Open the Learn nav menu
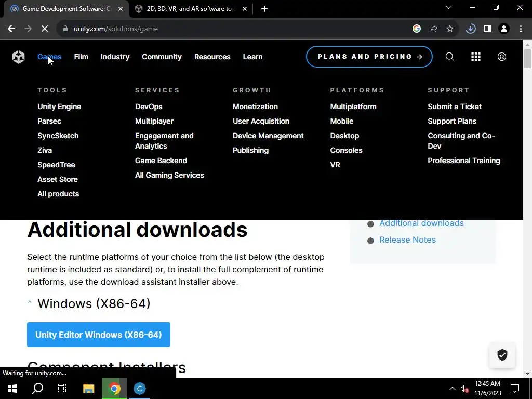 click(253, 57)
